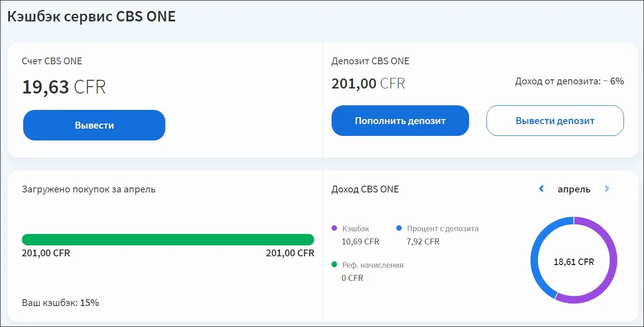Image resolution: width=644 pixels, height=327 pixels.
Task: Click the next month arrow
Action: click(607, 189)
